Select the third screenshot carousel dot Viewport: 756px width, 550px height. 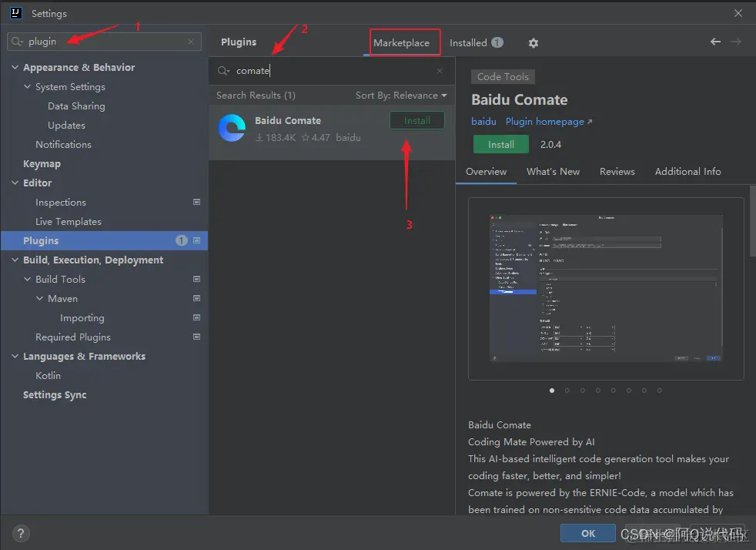click(583, 391)
